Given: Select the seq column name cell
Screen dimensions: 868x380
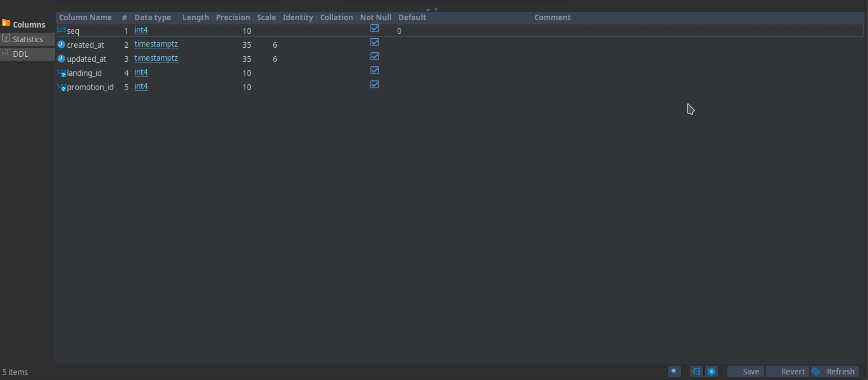Looking at the screenshot, I should [73, 31].
